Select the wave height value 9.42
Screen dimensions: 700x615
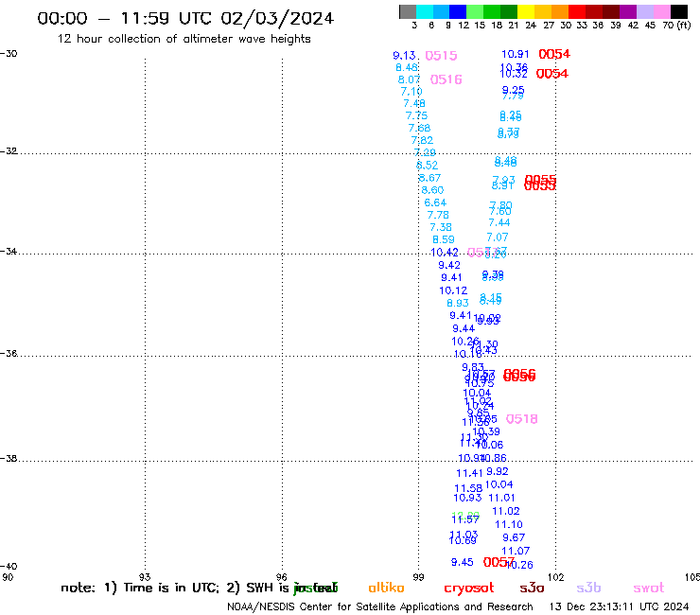449,265
